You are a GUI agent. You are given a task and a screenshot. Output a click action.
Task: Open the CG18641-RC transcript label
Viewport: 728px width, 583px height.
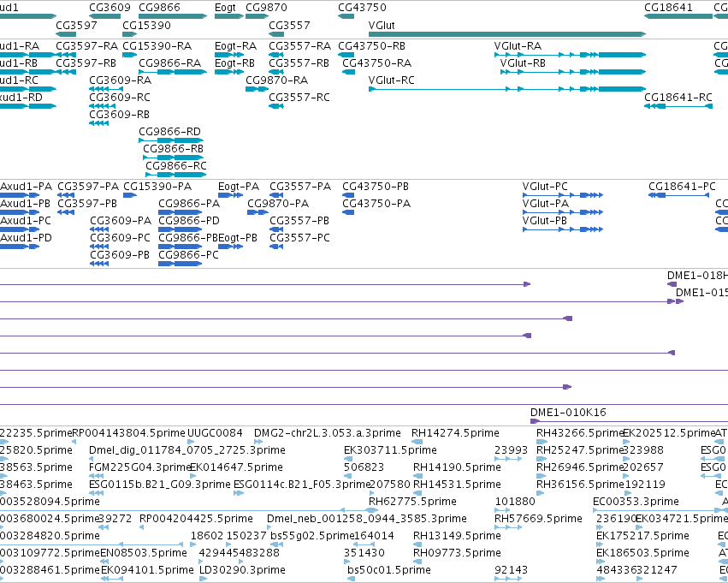678,98
